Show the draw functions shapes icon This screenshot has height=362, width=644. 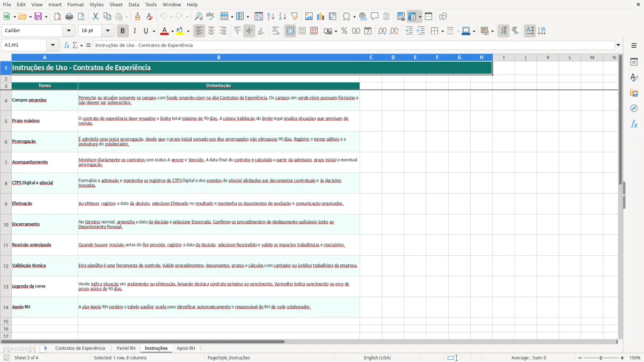tap(443, 17)
